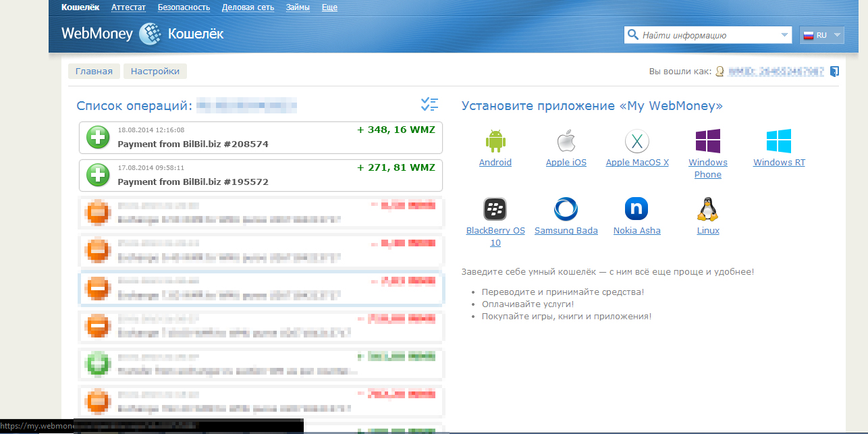
Task: Open the Безопасность top menu item
Action: coord(184,8)
